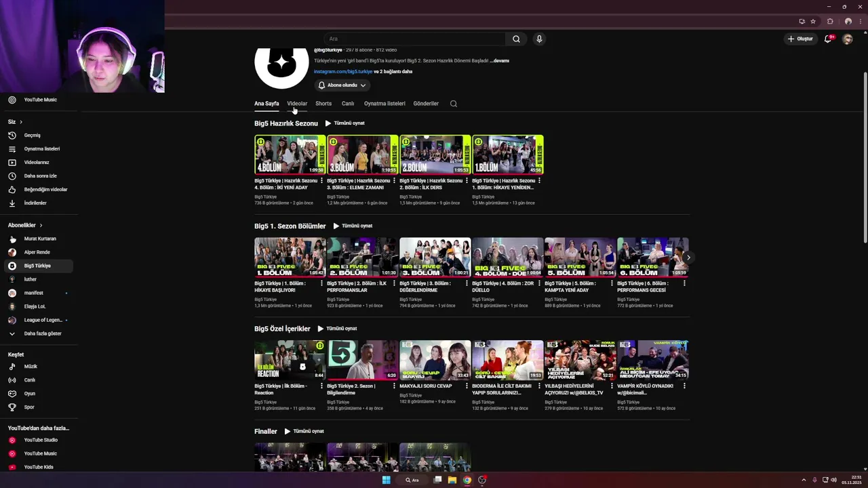Open Alper Rende subscription

point(39,252)
